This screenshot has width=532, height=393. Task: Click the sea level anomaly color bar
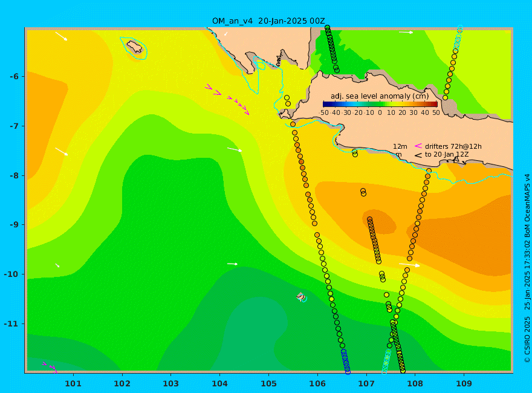[380, 104]
